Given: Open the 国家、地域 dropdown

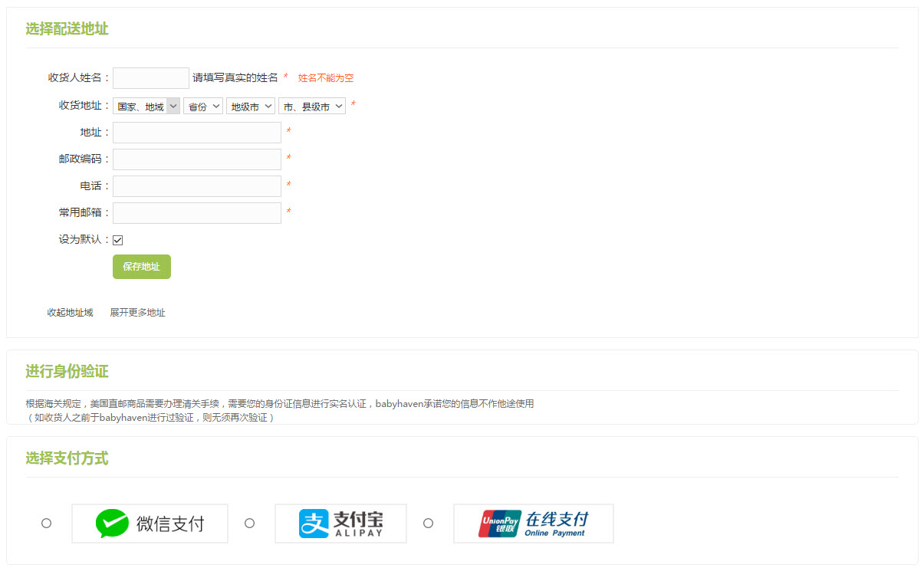Looking at the screenshot, I should click(x=146, y=107).
